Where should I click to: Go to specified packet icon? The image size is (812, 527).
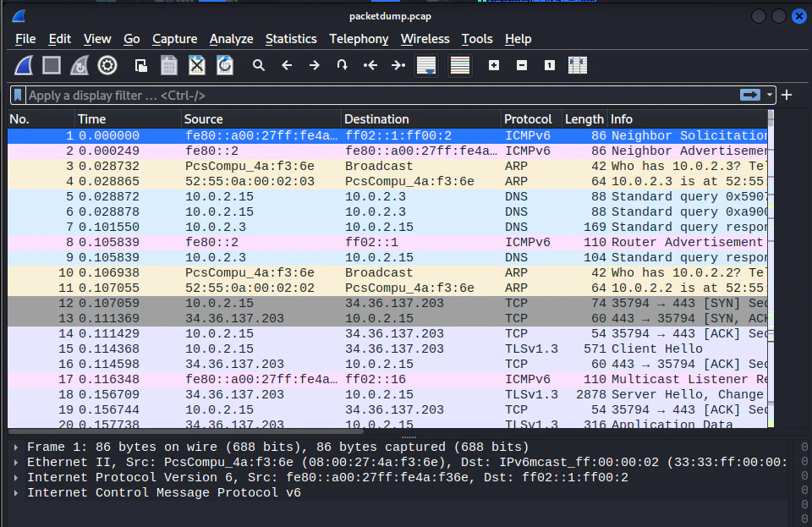[x=343, y=65]
